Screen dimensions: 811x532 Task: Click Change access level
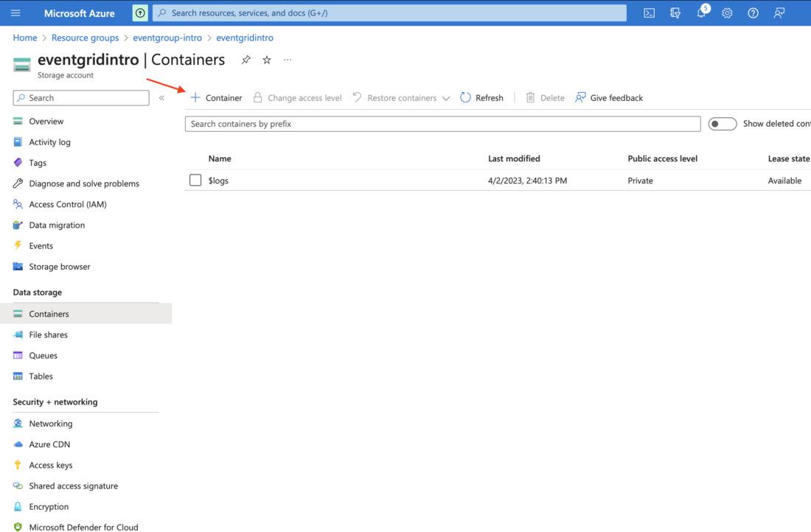(297, 98)
